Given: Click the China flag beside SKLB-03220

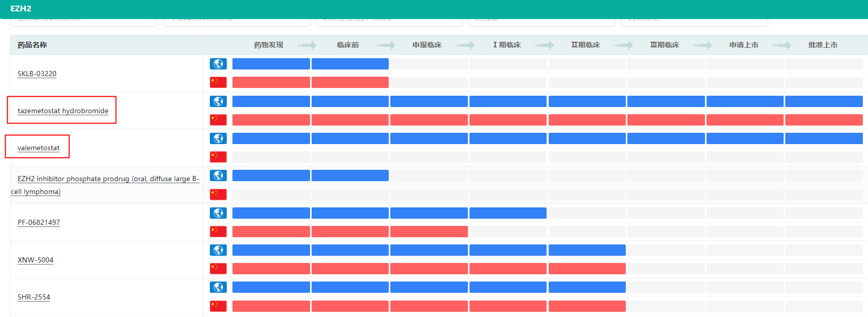Looking at the screenshot, I should click(x=218, y=82).
